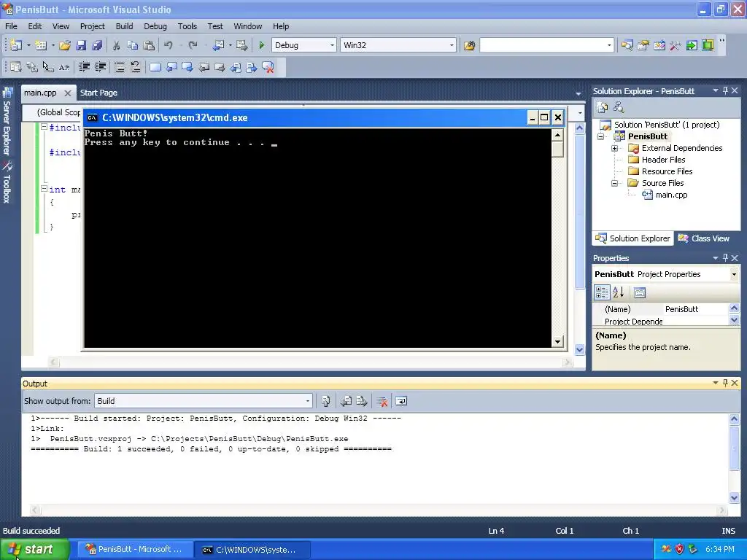747x560 pixels.
Task: Click the Open File folder icon
Action: point(65,45)
